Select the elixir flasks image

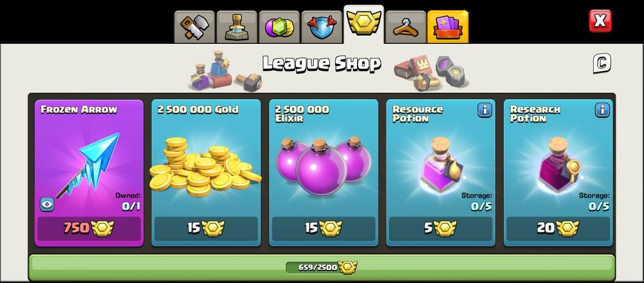[x=323, y=166]
